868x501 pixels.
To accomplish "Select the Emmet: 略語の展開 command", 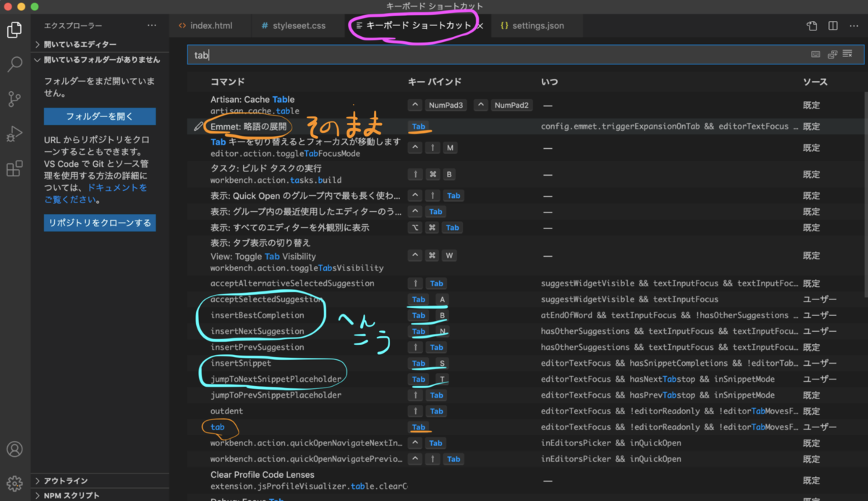I will [x=249, y=127].
